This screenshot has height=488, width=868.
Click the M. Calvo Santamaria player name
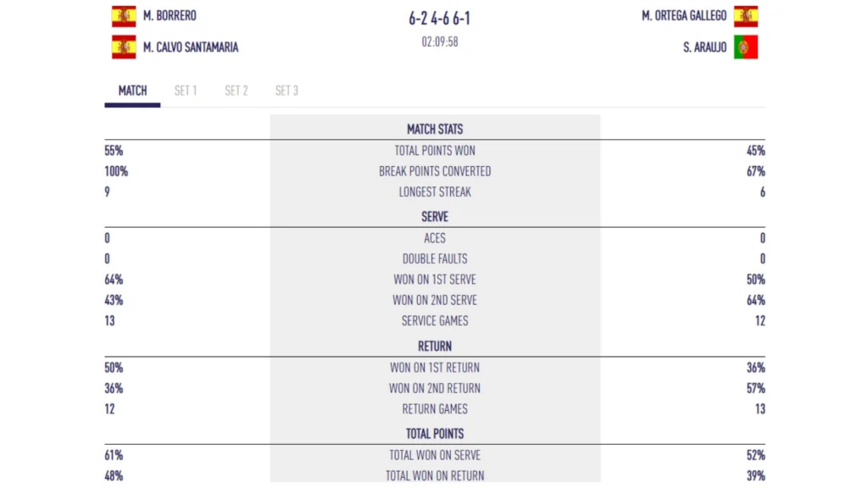(x=191, y=47)
